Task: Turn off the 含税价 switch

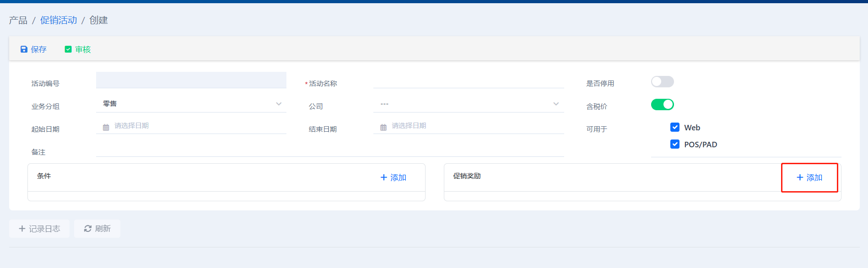Action: (663, 105)
